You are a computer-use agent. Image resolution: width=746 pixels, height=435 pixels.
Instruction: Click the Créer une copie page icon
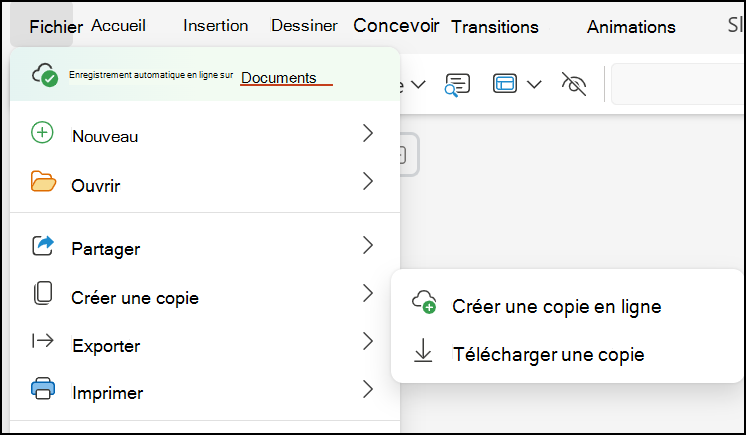click(x=43, y=293)
